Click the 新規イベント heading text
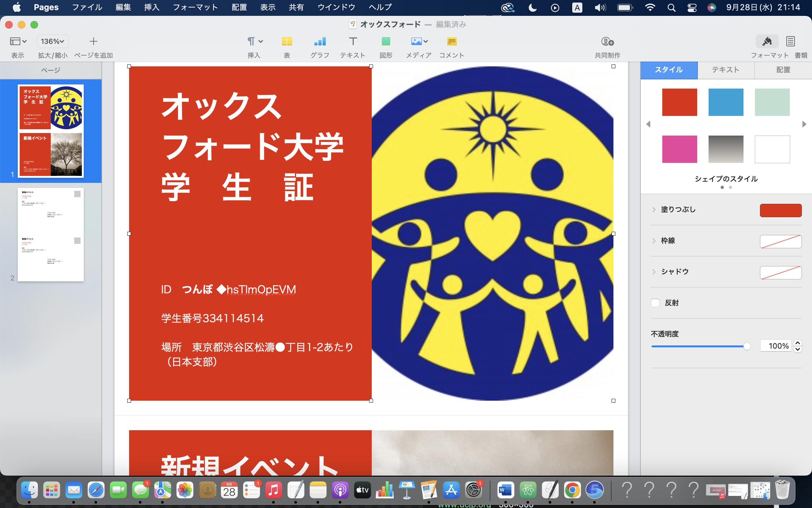 click(x=250, y=466)
